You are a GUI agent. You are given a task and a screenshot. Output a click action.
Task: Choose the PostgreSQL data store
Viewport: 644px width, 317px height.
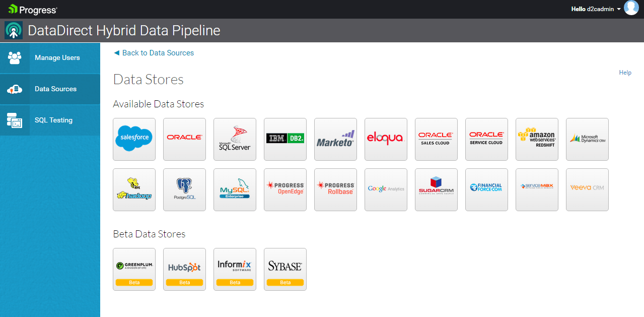(184, 189)
